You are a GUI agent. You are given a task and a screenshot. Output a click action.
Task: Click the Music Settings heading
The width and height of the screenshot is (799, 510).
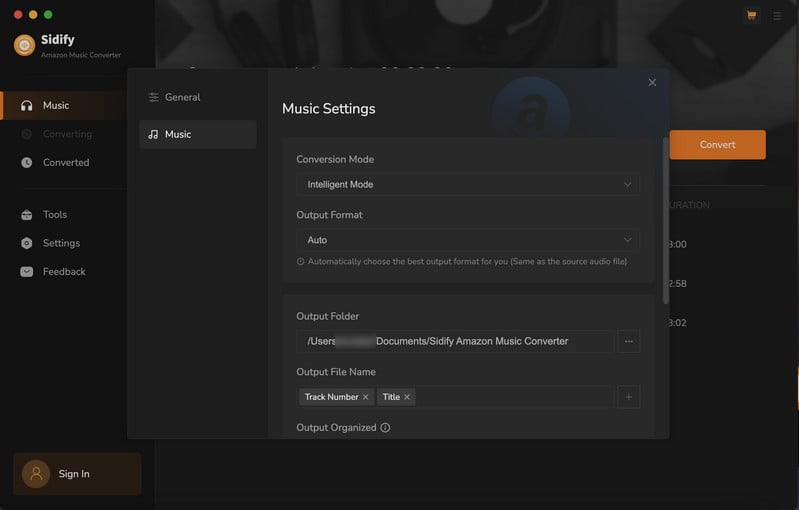tap(329, 109)
